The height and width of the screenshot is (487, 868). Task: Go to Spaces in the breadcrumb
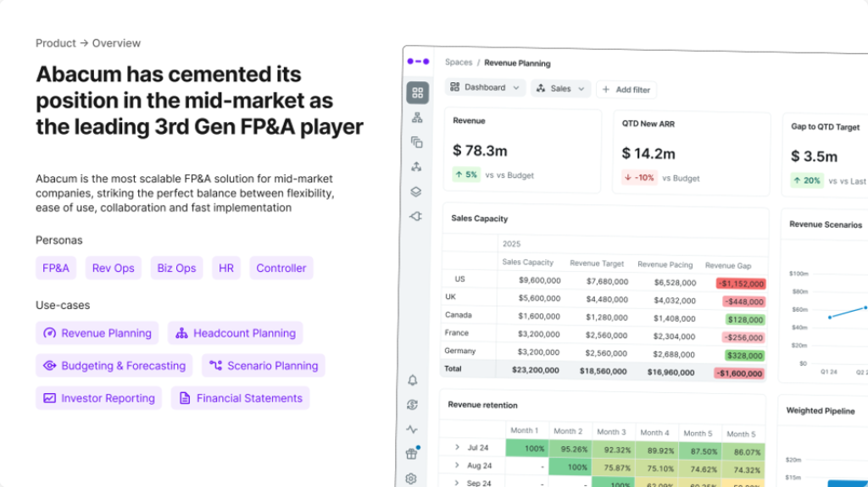(x=459, y=63)
